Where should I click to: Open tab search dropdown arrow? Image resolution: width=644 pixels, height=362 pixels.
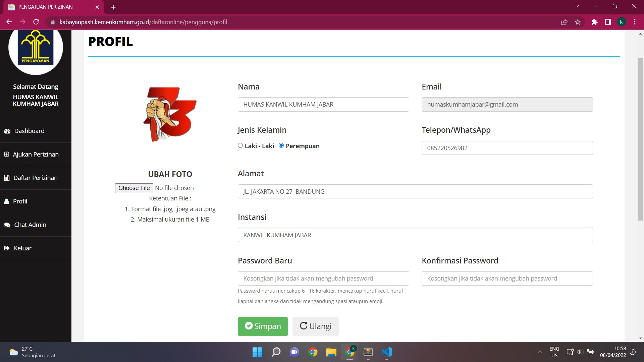[x=577, y=6]
